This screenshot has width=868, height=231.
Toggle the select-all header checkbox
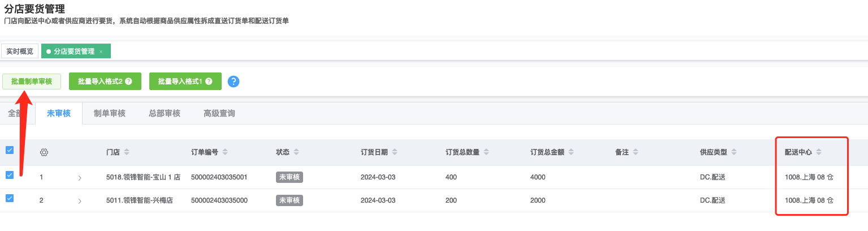(9, 150)
